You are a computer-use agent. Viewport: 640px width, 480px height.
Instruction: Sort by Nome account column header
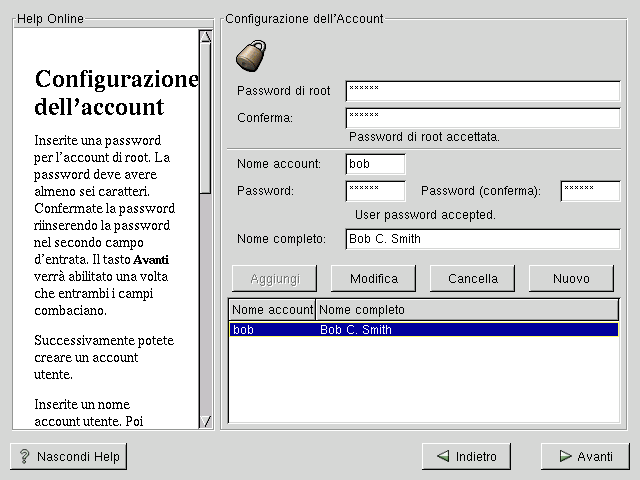(x=272, y=310)
